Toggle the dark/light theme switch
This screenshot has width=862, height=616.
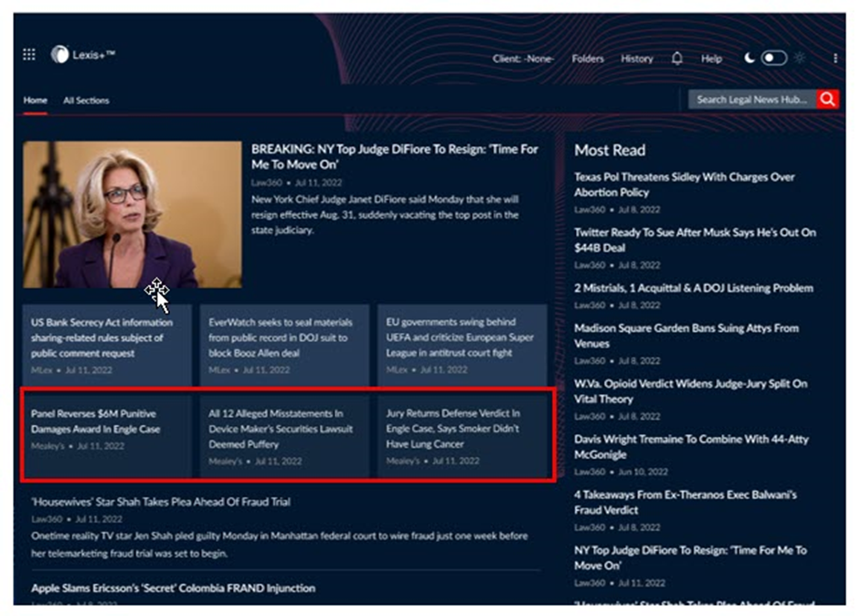773,58
